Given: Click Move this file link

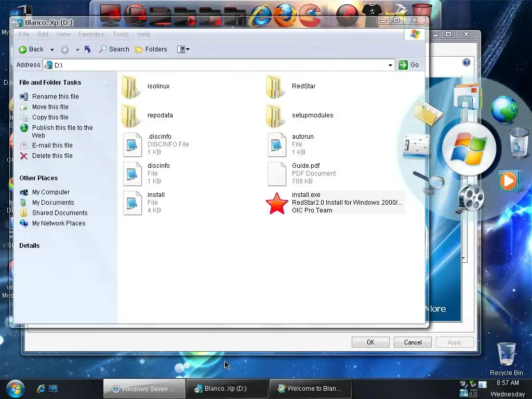Looking at the screenshot, I should click(50, 107).
